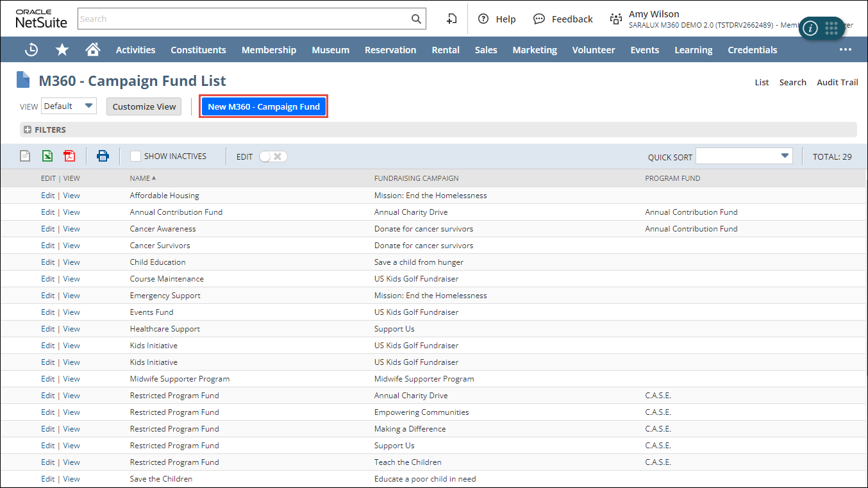Toggle the inline Edit switch
This screenshot has width=868, height=488.
tap(273, 156)
